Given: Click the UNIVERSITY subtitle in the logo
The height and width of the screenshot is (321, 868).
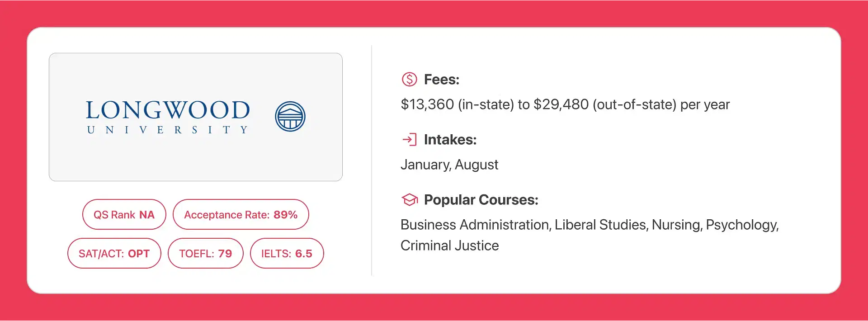Looking at the screenshot, I should click(x=168, y=130).
